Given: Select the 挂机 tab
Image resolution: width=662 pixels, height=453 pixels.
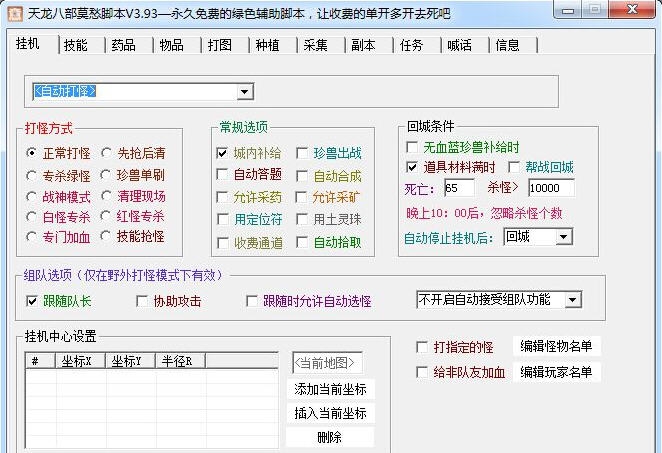Looking at the screenshot, I should pos(28,43).
